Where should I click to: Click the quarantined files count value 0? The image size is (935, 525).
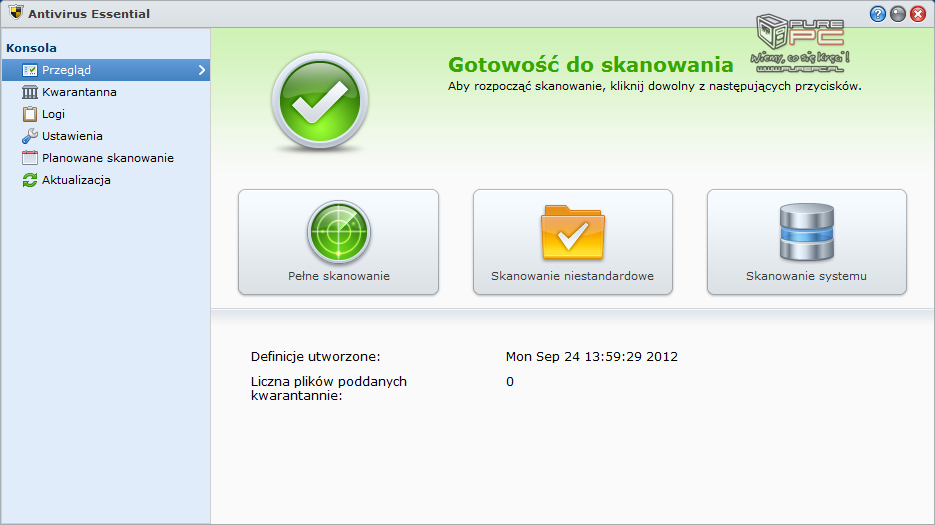510,381
